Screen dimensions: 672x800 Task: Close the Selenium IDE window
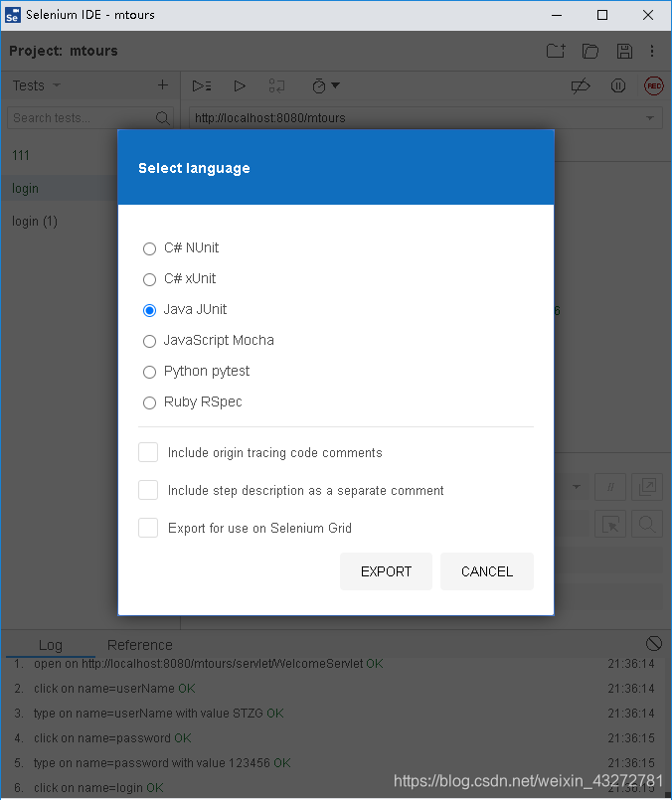pyautogui.click(x=648, y=15)
